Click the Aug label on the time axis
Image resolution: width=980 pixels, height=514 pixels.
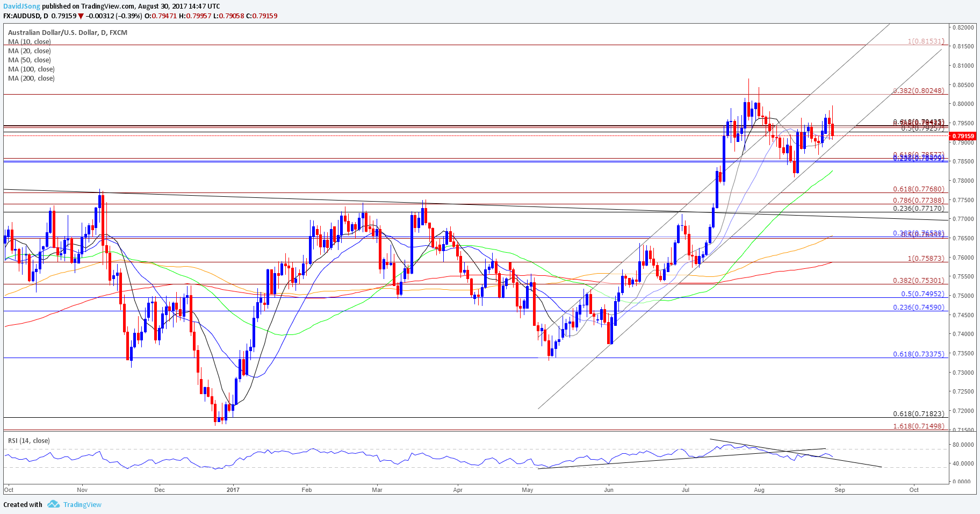tap(759, 490)
